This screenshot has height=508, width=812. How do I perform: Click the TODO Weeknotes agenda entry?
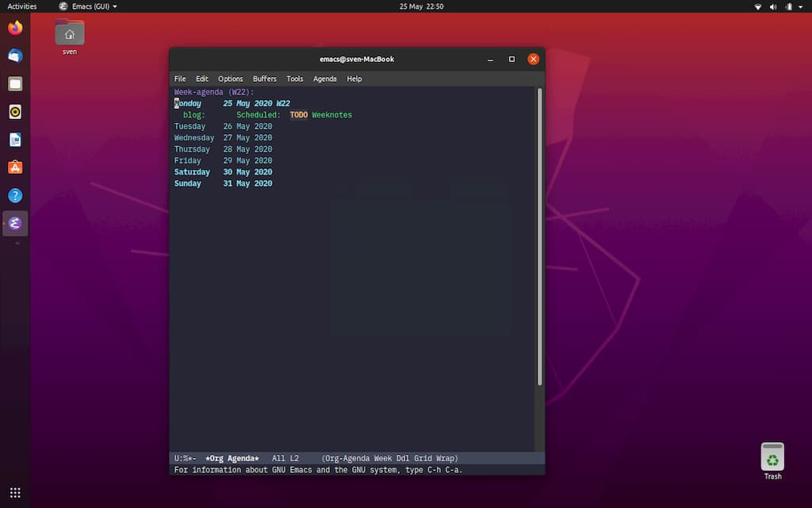click(x=321, y=115)
